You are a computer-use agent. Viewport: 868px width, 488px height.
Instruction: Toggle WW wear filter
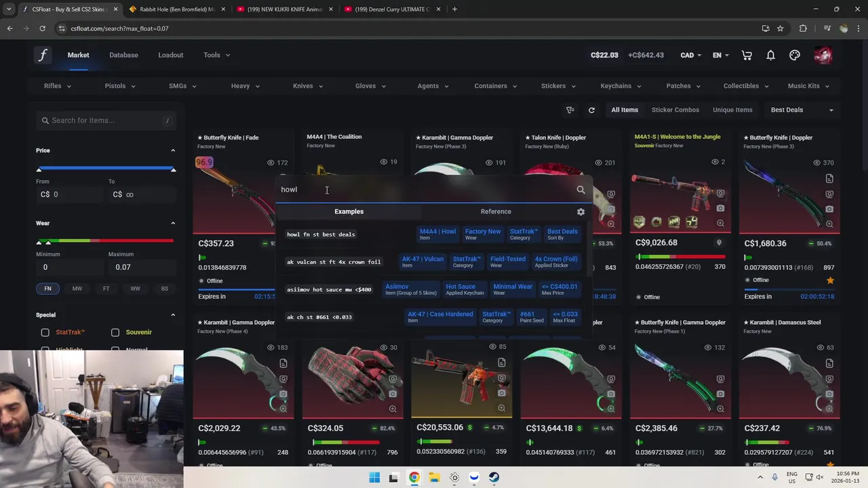[x=135, y=289]
